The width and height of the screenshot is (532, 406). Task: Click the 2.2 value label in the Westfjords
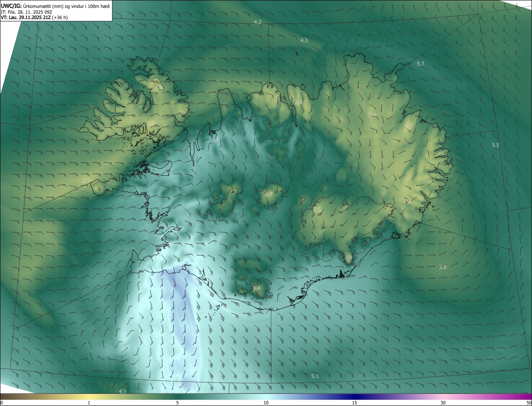(x=150, y=123)
